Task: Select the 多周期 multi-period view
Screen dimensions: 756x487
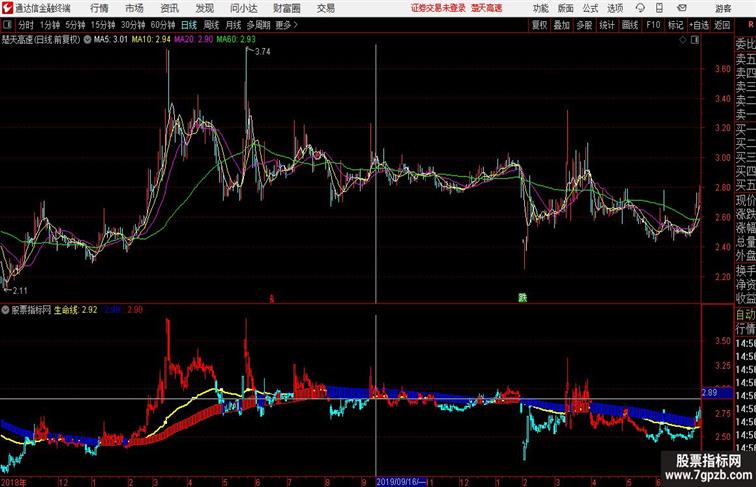Action: (x=258, y=25)
